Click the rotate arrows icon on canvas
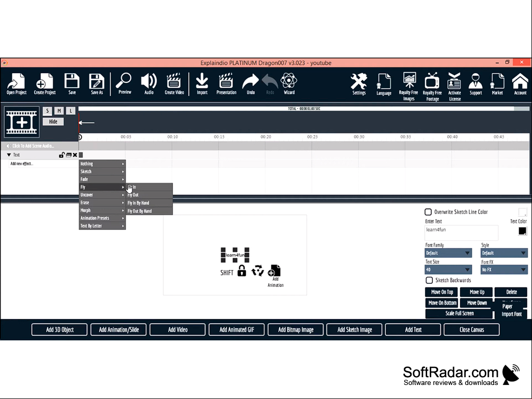 [257, 271]
